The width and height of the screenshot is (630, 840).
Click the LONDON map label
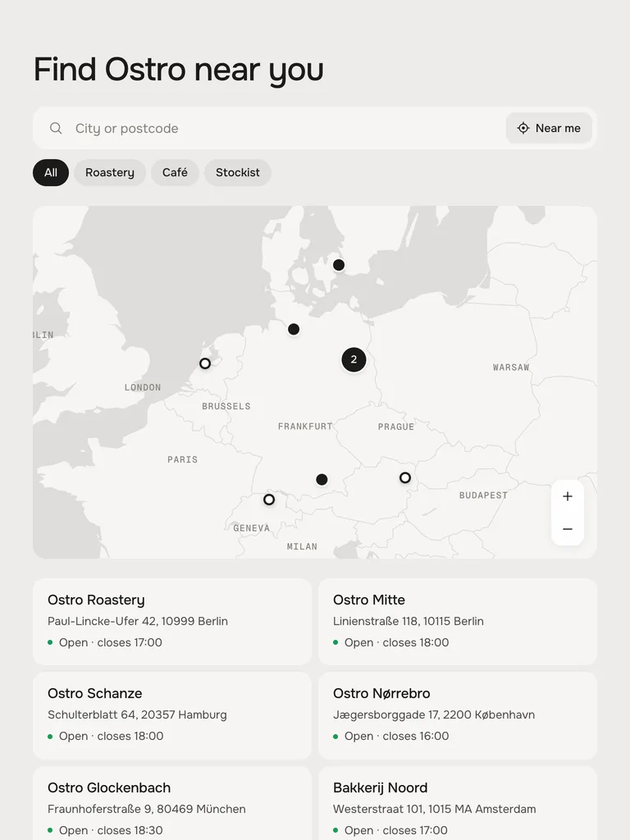143,387
